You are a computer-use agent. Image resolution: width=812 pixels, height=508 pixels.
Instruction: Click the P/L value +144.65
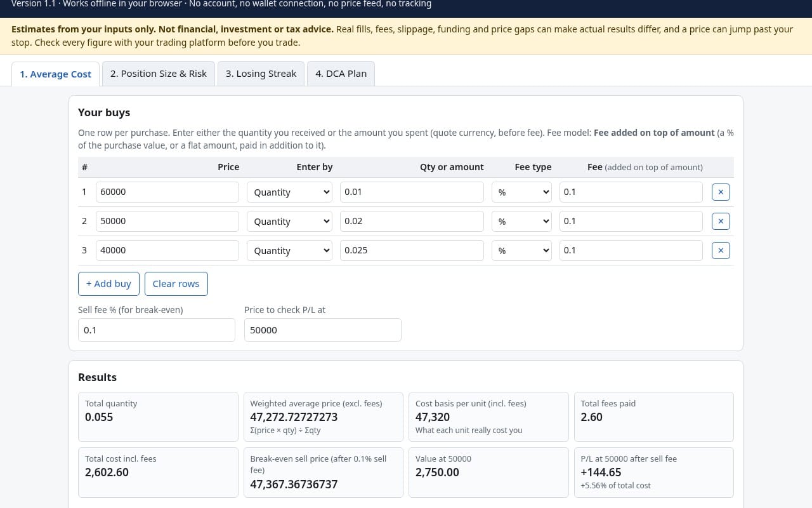click(x=601, y=472)
